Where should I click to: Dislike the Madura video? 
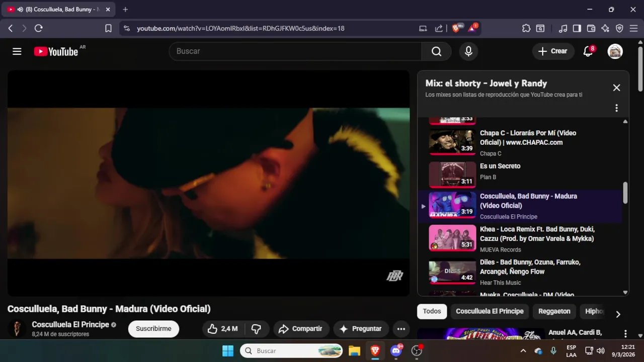[x=256, y=329]
